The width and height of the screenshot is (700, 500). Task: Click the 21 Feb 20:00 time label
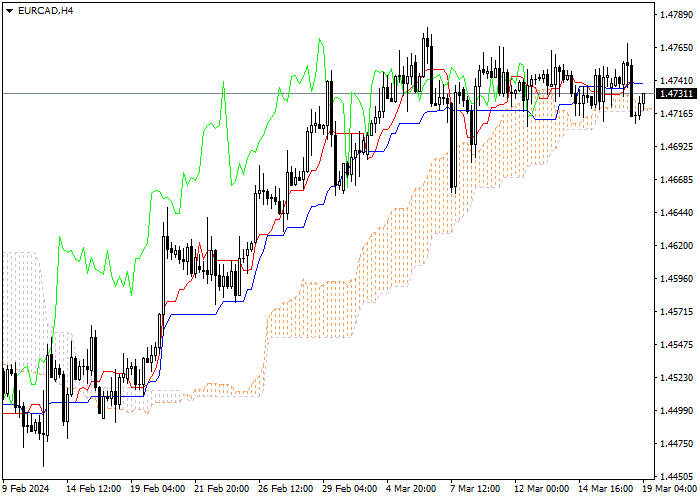pos(222,489)
